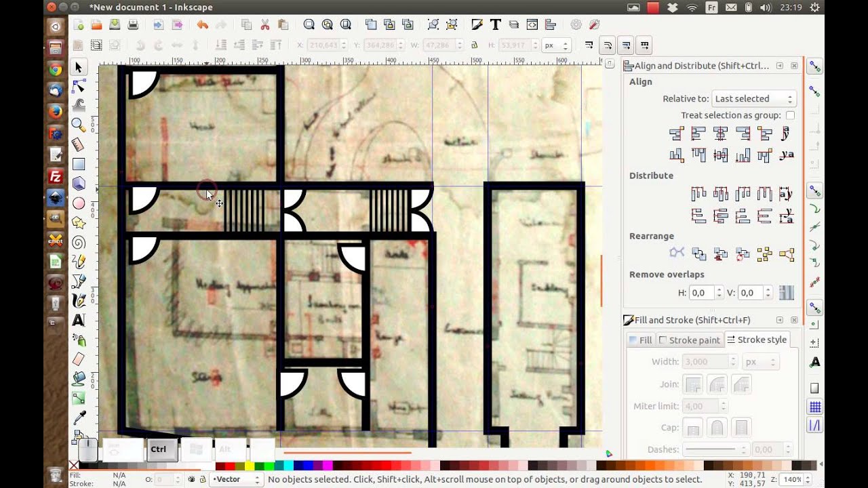Click the Remove overlaps apply button
Image resolution: width=868 pixels, height=488 pixels.
click(787, 293)
